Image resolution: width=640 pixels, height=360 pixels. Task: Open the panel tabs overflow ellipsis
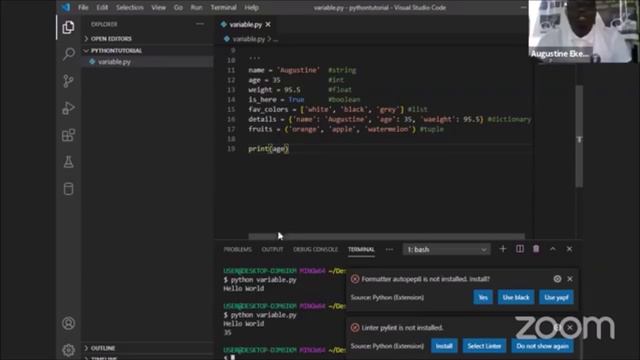pyautogui.click(x=389, y=249)
